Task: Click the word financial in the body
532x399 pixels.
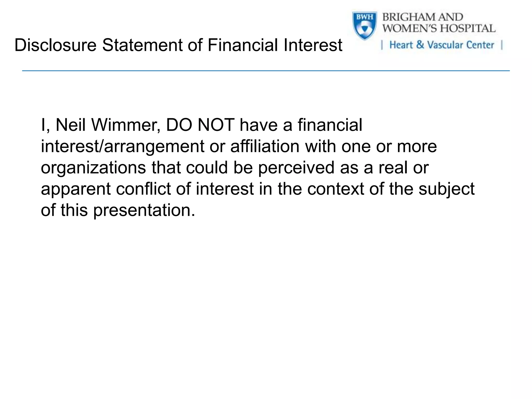Action: pos(330,125)
